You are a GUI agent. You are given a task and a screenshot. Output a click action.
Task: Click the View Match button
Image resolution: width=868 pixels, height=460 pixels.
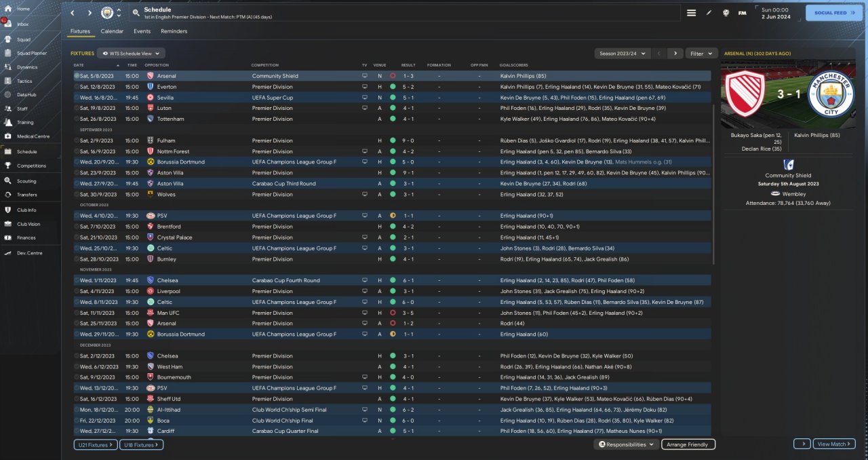click(834, 444)
